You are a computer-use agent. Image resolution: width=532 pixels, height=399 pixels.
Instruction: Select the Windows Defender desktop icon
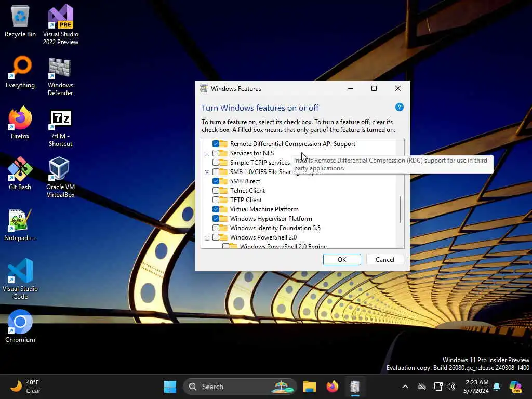pos(60,76)
